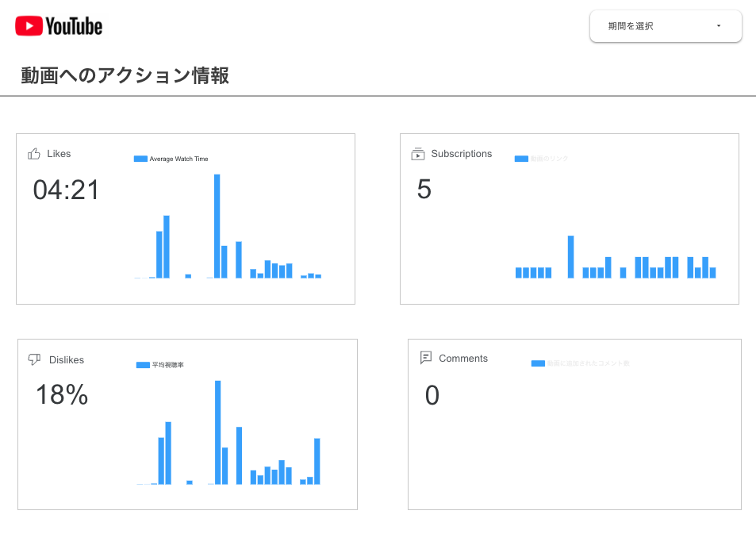Click the 04:21 value in Likes card
Screen dimensions: 756x549
tap(67, 190)
